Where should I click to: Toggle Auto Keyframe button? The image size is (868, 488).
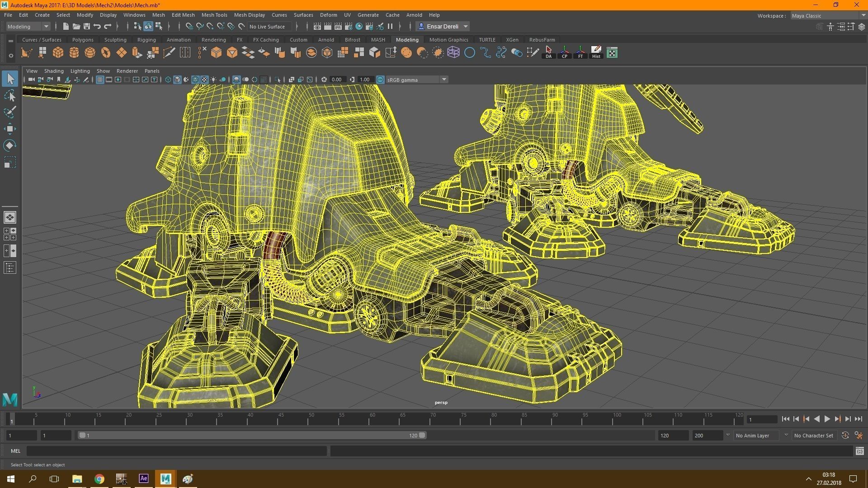pyautogui.click(x=845, y=435)
